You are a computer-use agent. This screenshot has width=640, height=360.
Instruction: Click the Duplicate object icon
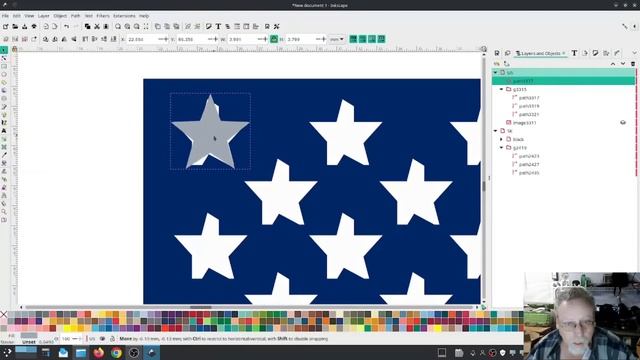[158, 27]
